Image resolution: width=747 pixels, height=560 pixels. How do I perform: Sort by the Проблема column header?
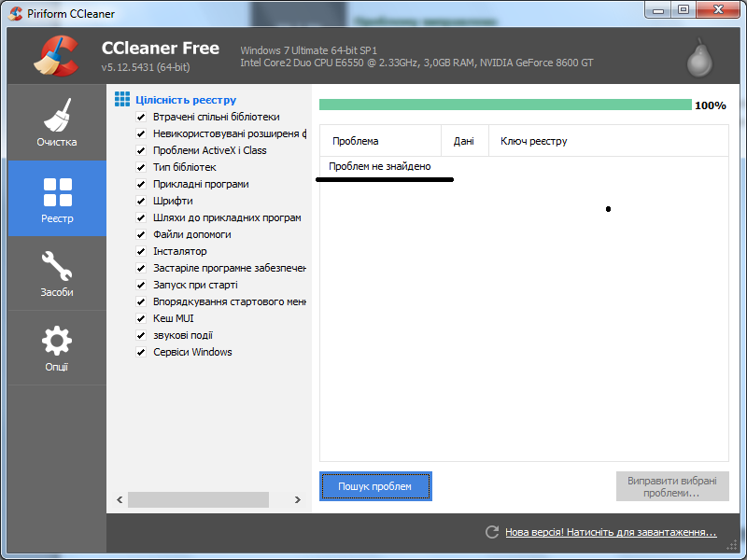[x=380, y=141]
